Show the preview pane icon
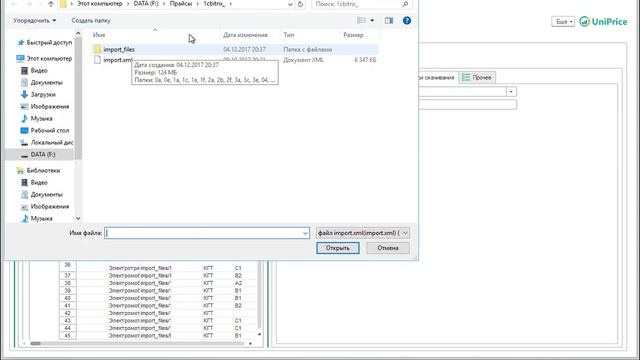The width and height of the screenshot is (640, 360). tap(389, 20)
